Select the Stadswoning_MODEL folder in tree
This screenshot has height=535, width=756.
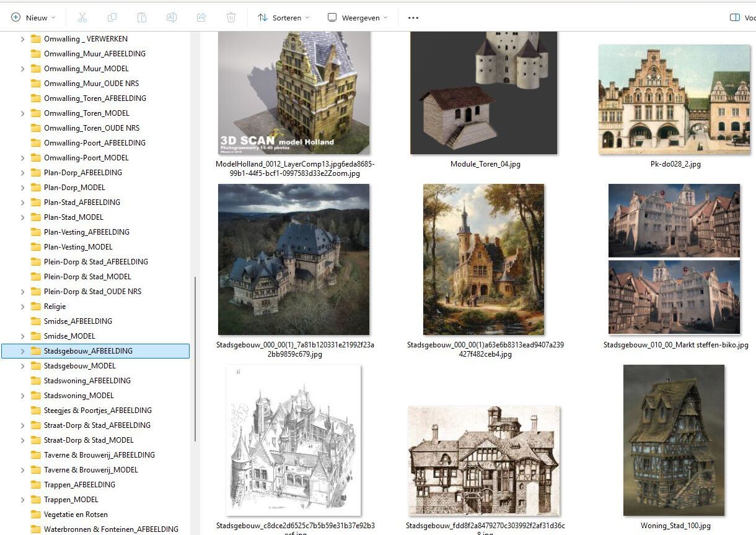pyautogui.click(x=79, y=396)
